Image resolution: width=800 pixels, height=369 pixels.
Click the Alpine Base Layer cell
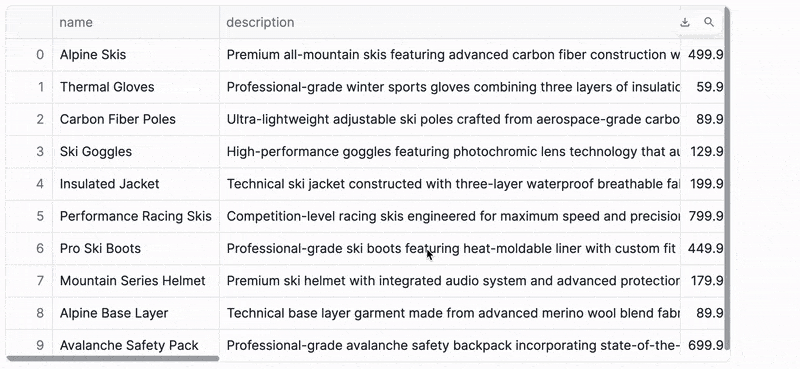(136, 313)
